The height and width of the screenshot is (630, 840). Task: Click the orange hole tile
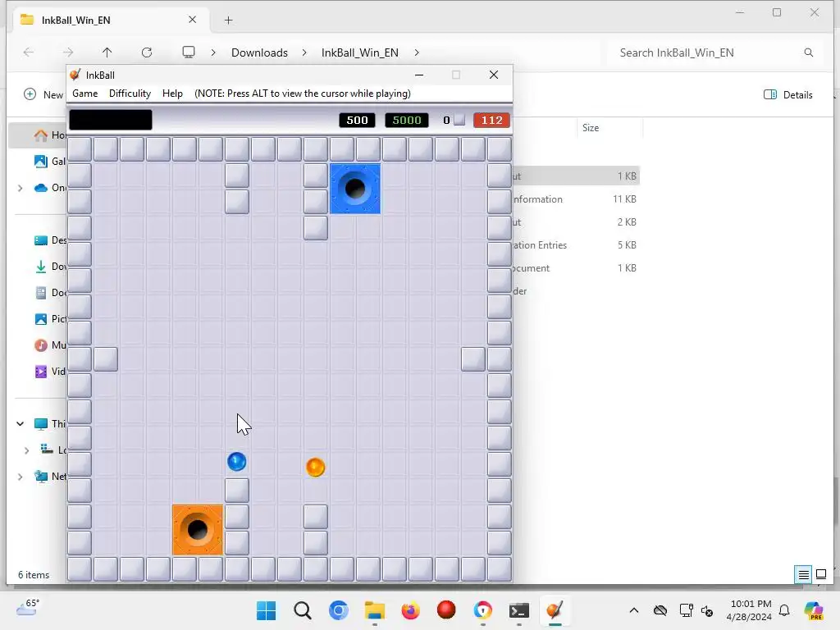click(x=198, y=530)
